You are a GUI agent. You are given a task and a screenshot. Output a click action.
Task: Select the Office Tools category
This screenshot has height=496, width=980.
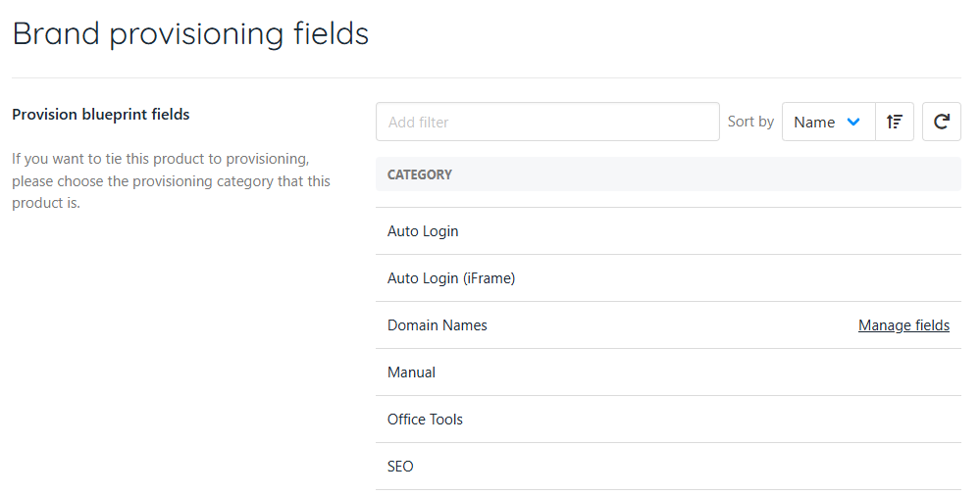(x=425, y=420)
